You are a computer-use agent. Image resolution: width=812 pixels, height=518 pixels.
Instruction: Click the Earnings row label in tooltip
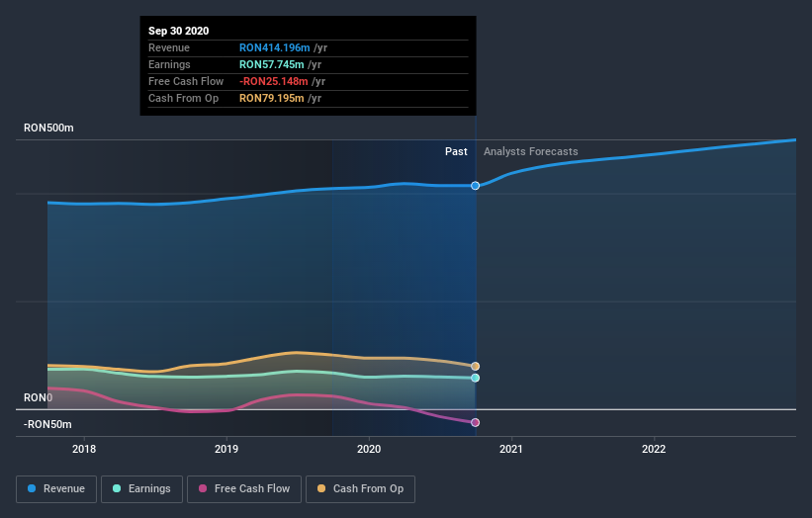click(169, 64)
